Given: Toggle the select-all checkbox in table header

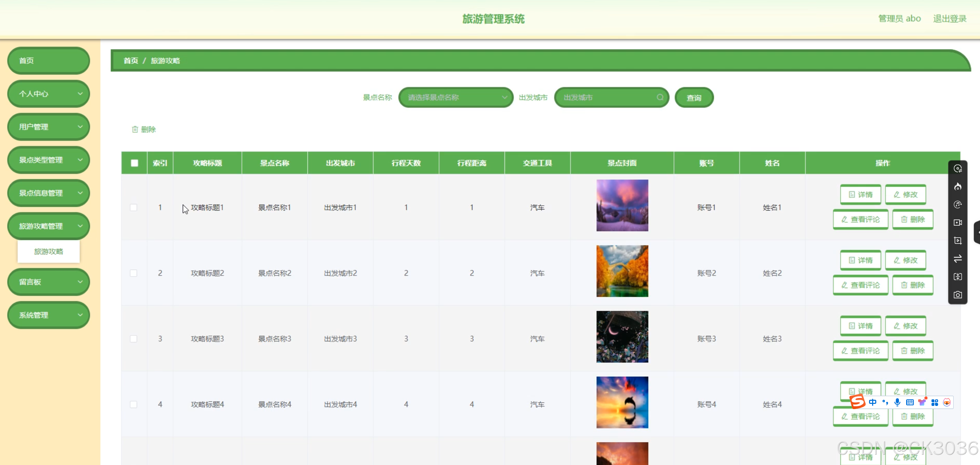Looking at the screenshot, I should click(x=134, y=163).
